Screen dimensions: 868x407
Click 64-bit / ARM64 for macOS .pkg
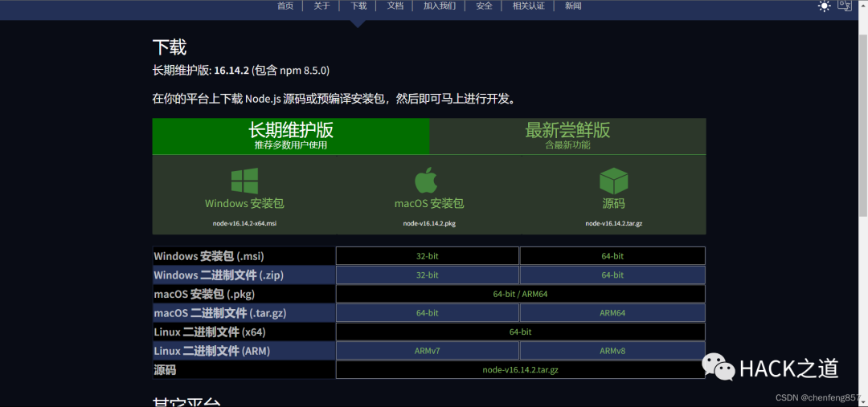pyautogui.click(x=520, y=294)
